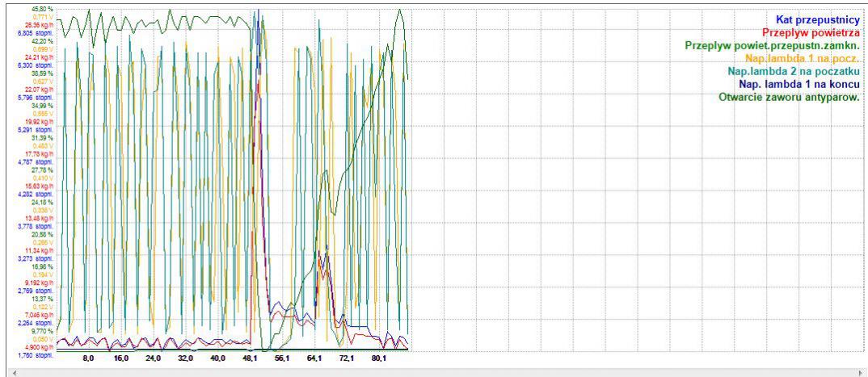
Task: Click y-axis label '4,787 stopni.'
Action: [x=36, y=162]
